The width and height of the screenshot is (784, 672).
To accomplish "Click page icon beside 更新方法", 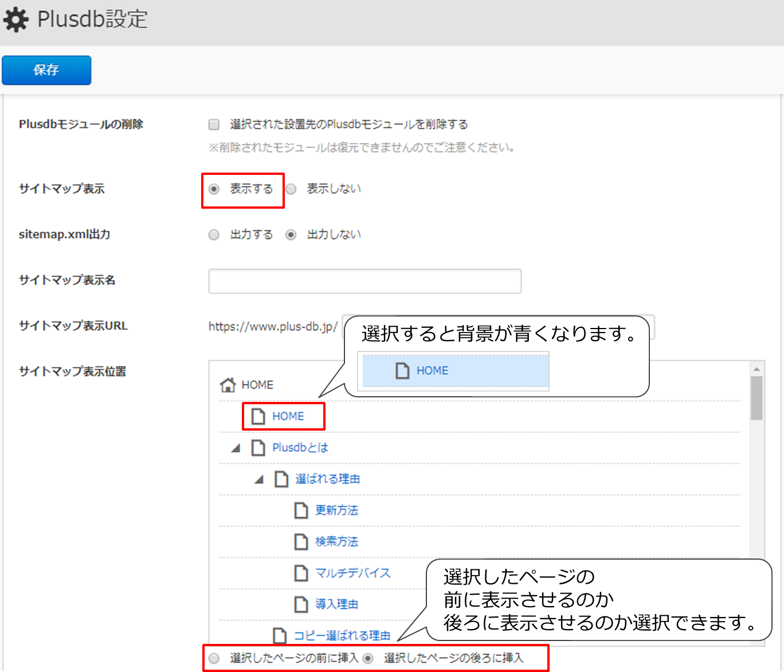I will tap(301, 510).
